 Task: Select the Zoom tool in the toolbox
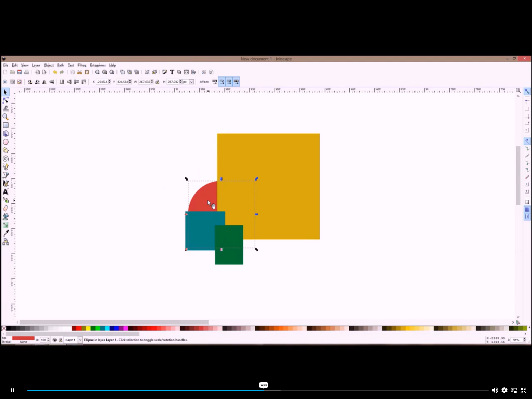tap(5, 117)
